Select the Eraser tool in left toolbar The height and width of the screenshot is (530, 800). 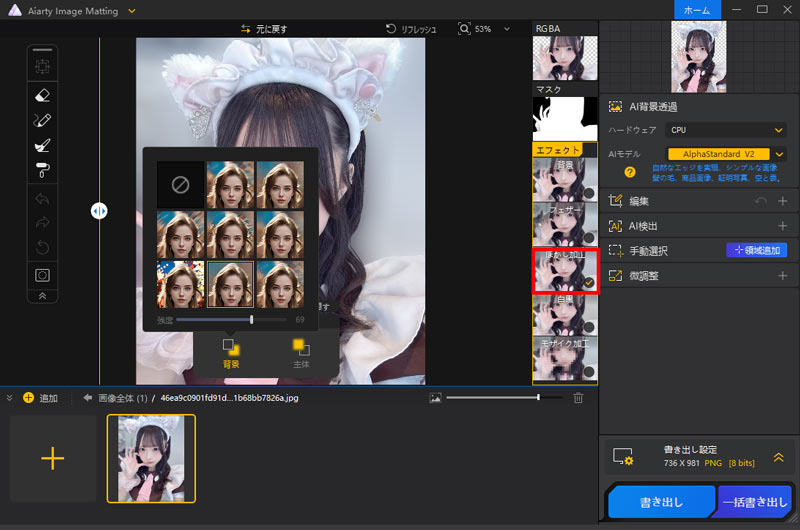[42, 95]
